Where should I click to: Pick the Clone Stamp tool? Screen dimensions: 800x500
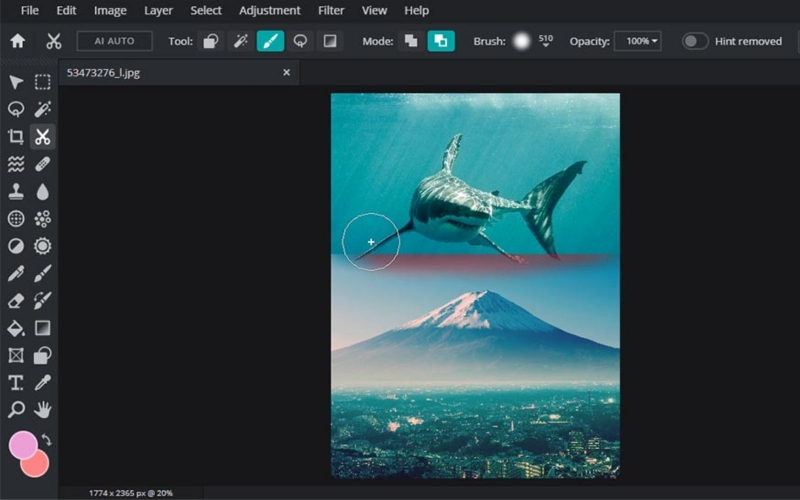tap(16, 192)
